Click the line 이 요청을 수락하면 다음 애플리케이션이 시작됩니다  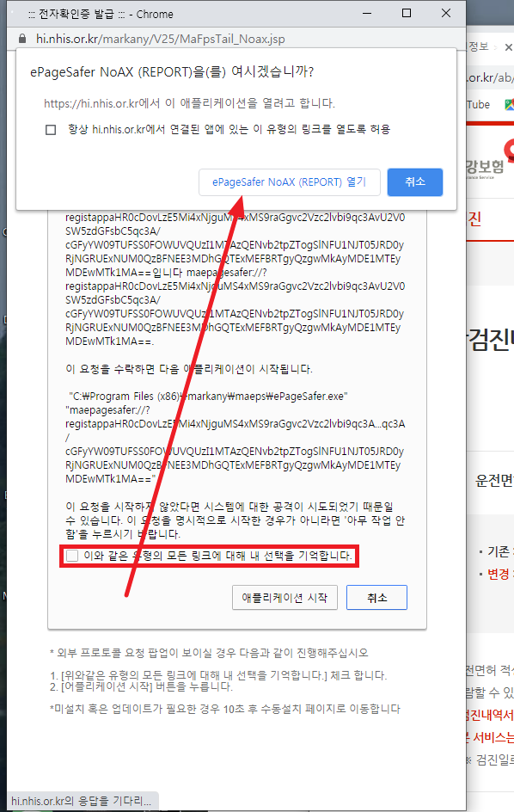pos(189,369)
